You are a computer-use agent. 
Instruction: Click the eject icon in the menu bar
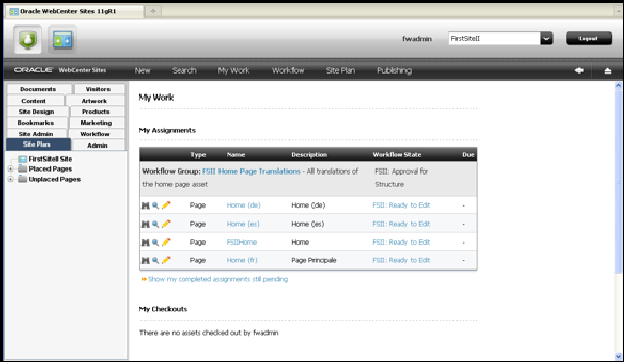pos(608,71)
